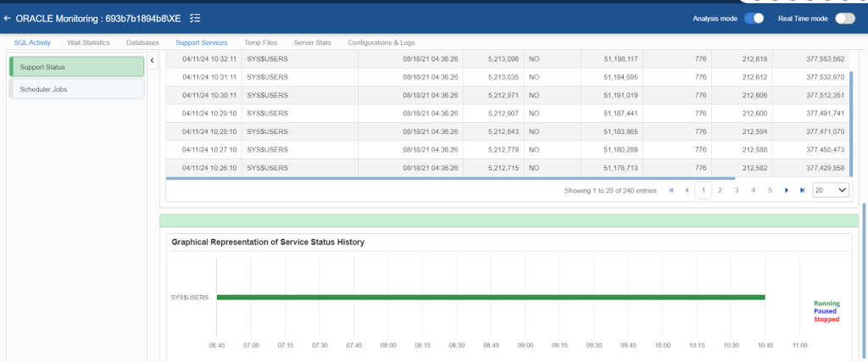Click the horizontal scrollbar under the table

point(449,178)
